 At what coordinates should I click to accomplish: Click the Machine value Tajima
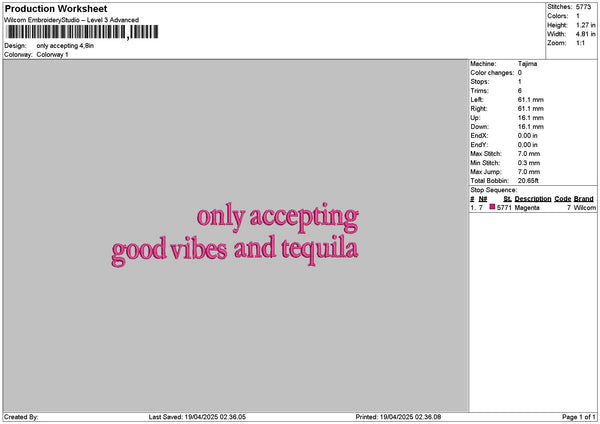pos(527,64)
